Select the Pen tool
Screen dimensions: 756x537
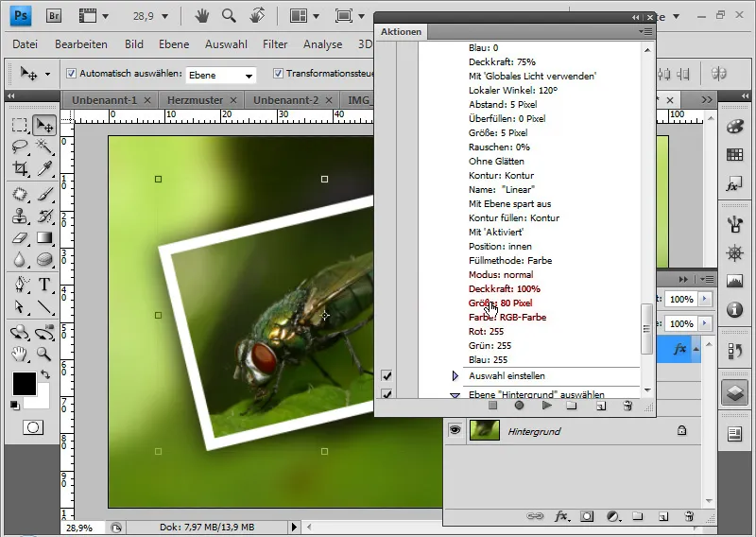[x=19, y=285]
